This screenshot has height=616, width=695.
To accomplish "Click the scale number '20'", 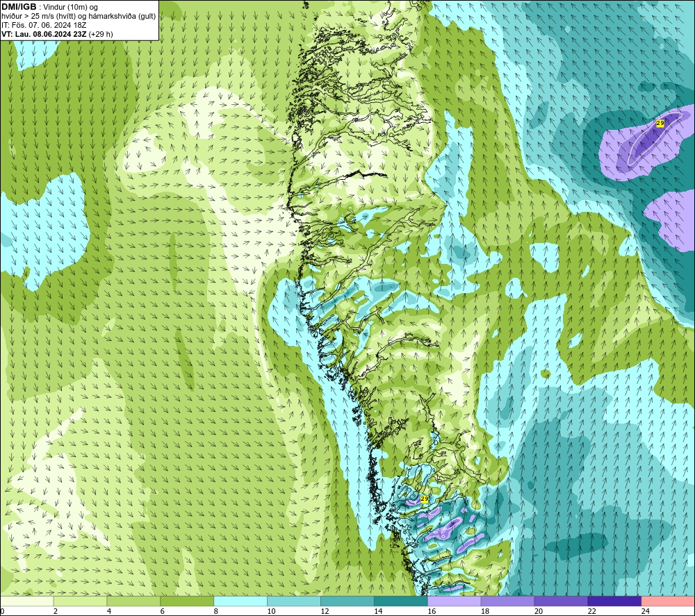I will (539, 611).
